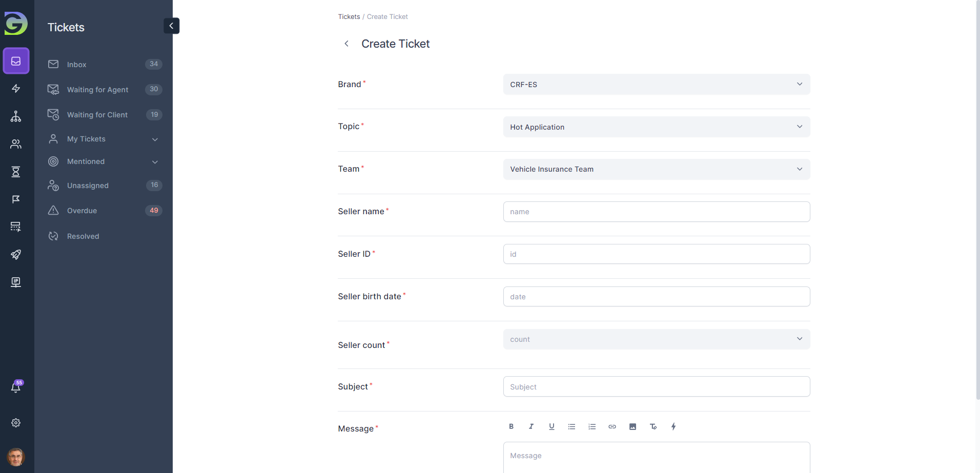Image resolution: width=980 pixels, height=473 pixels.
Task: Click the rocket icon in sidebar
Action: (16, 255)
